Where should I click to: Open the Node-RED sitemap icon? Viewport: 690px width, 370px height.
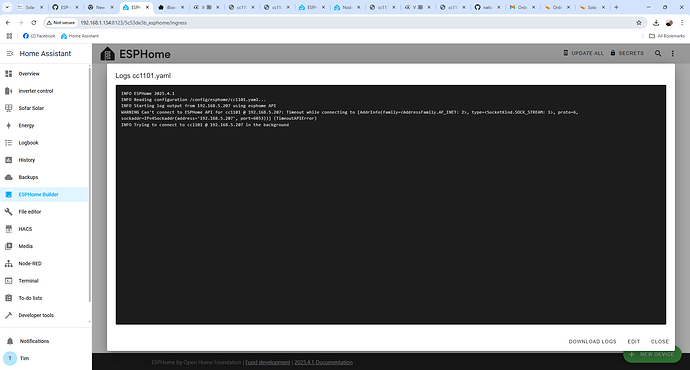coord(8,264)
